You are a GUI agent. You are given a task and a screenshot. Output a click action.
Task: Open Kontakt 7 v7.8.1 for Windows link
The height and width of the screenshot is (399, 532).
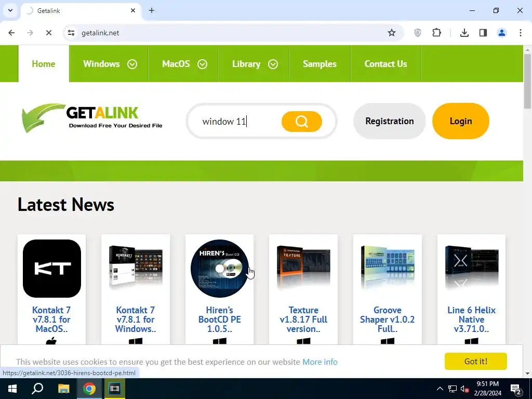click(x=136, y=320)
